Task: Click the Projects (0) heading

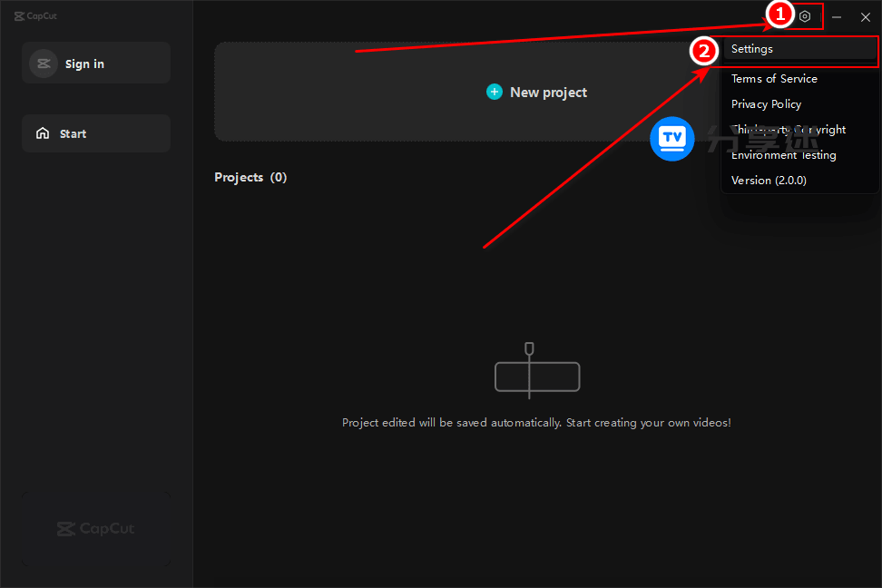Action: (250, 177)
